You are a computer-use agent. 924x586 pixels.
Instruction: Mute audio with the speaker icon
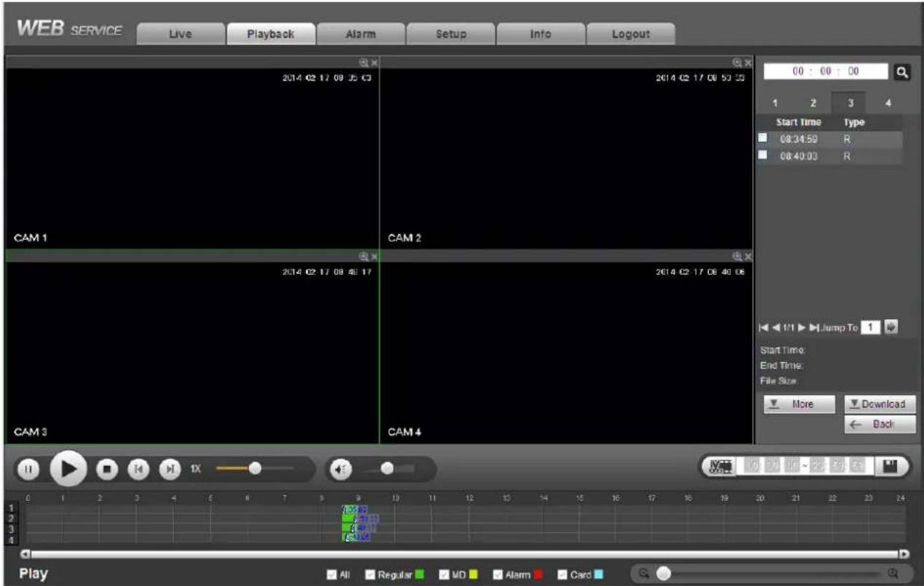[x=341, y=468]
